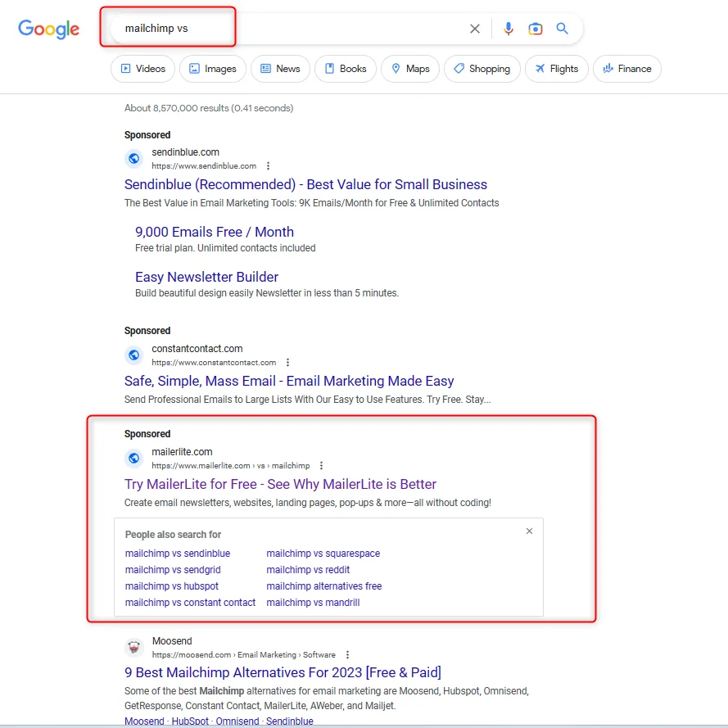
Task: Open three-dot menu beside Moosend URL
Action: (x=347, y=655)
